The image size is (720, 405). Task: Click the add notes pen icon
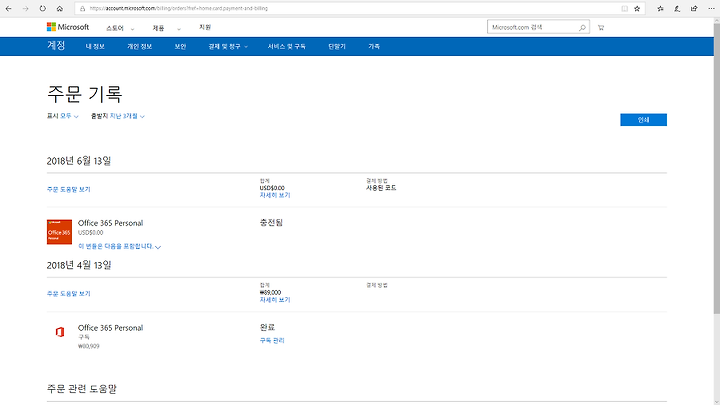[677, 8]
